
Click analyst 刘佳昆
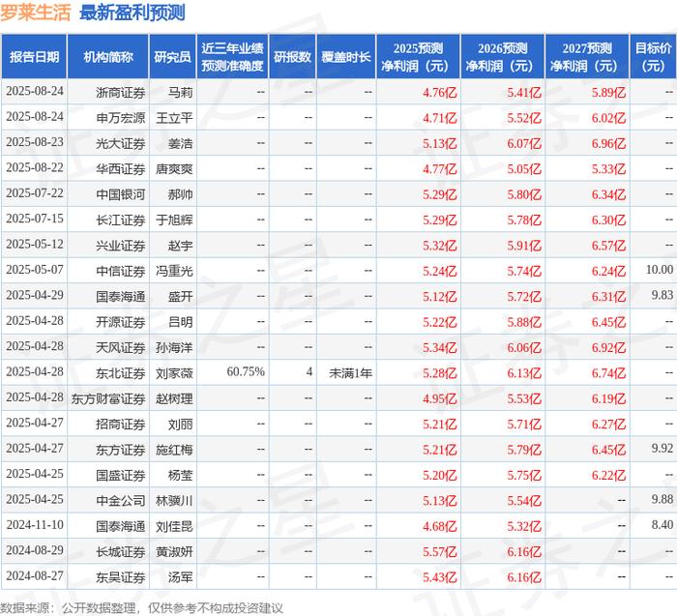[174, 526]
